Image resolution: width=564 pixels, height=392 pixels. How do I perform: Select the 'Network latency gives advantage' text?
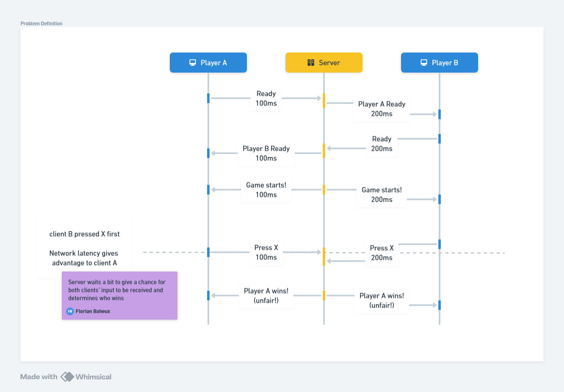(x=84, y=258)
